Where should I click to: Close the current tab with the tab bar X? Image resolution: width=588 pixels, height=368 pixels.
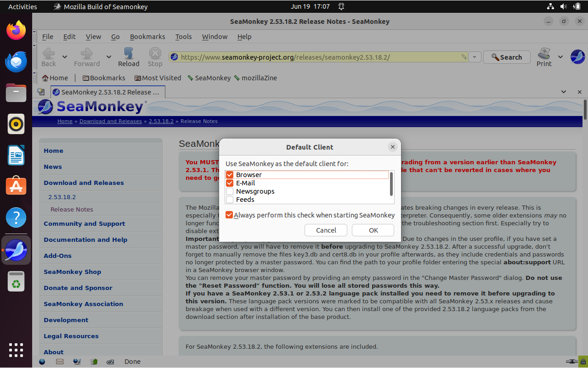(x=579, y=92)
